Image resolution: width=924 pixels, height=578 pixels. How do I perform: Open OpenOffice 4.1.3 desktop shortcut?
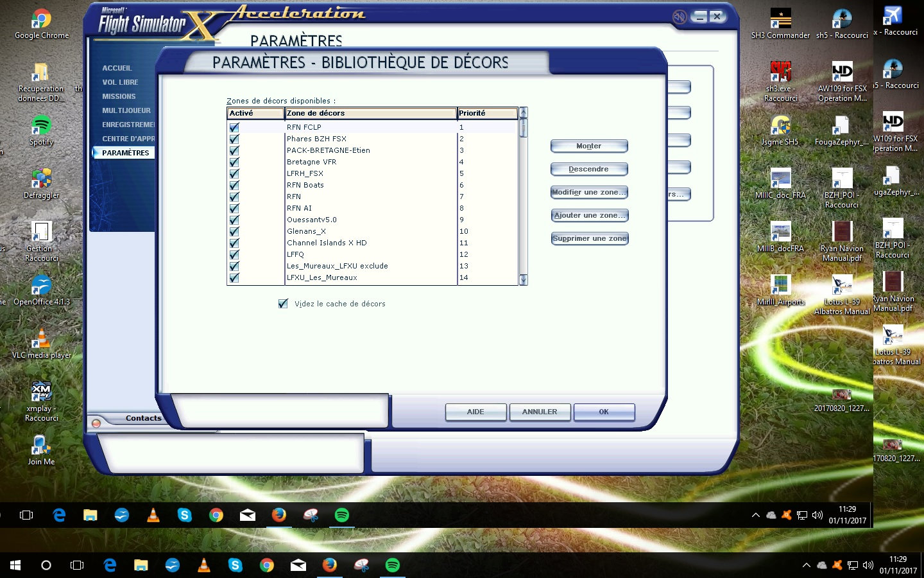point(42,285)
